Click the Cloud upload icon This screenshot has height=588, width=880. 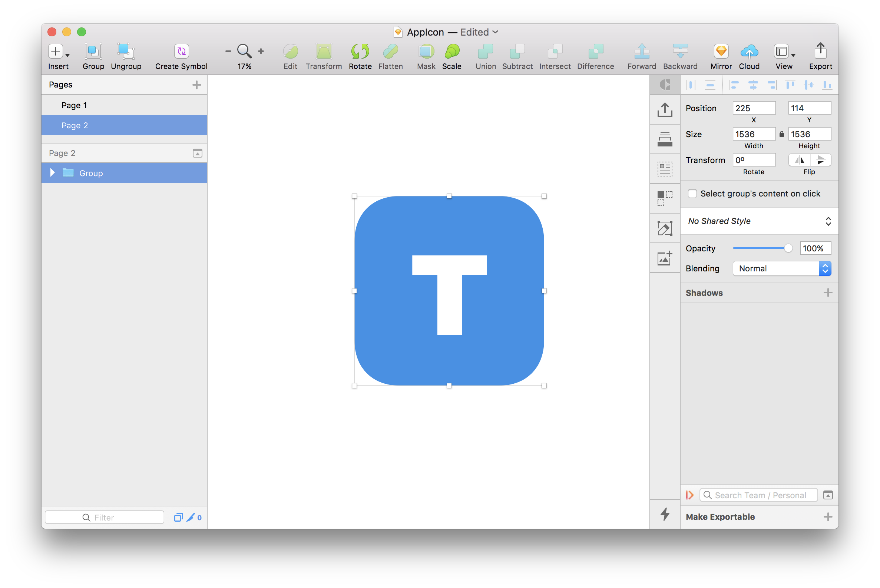point(749,52)
